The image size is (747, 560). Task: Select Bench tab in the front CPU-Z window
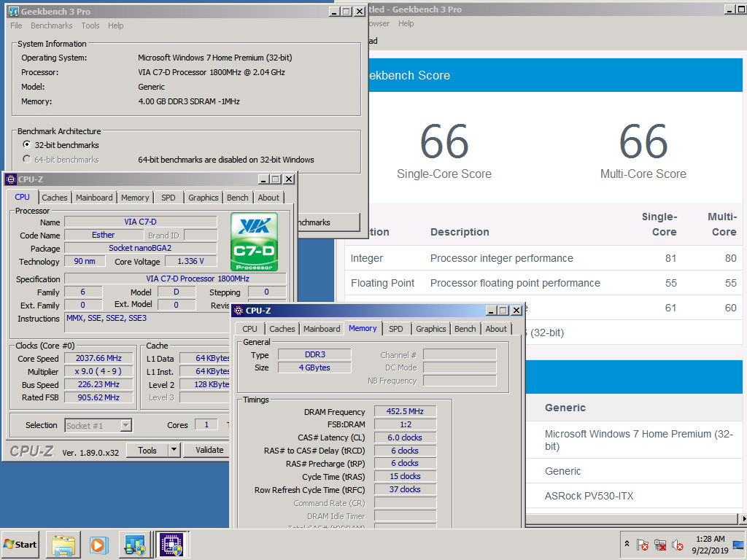tap(465, 329)
